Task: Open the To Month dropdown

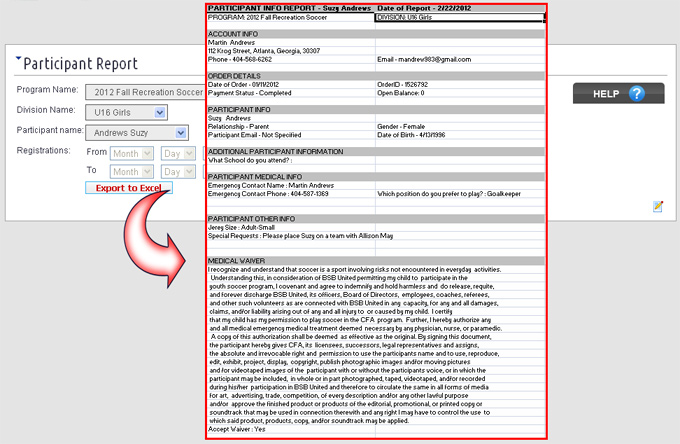Action: (x=132, y=172)
